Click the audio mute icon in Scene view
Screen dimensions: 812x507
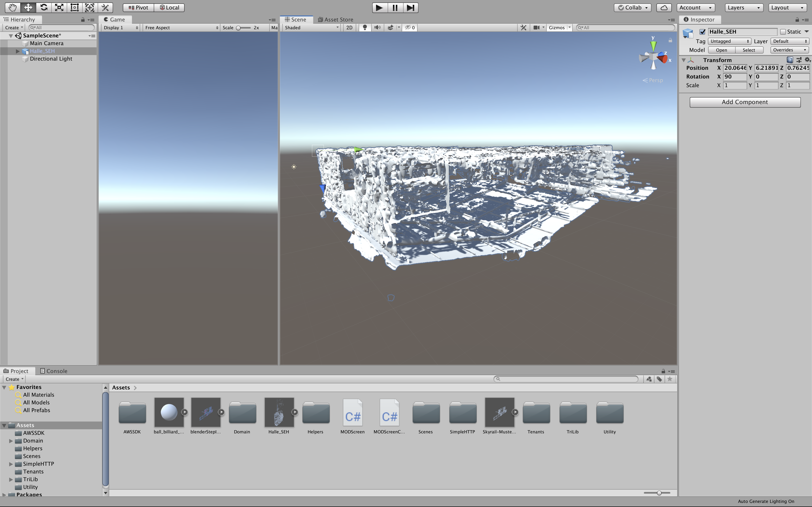tap(377, 28)
